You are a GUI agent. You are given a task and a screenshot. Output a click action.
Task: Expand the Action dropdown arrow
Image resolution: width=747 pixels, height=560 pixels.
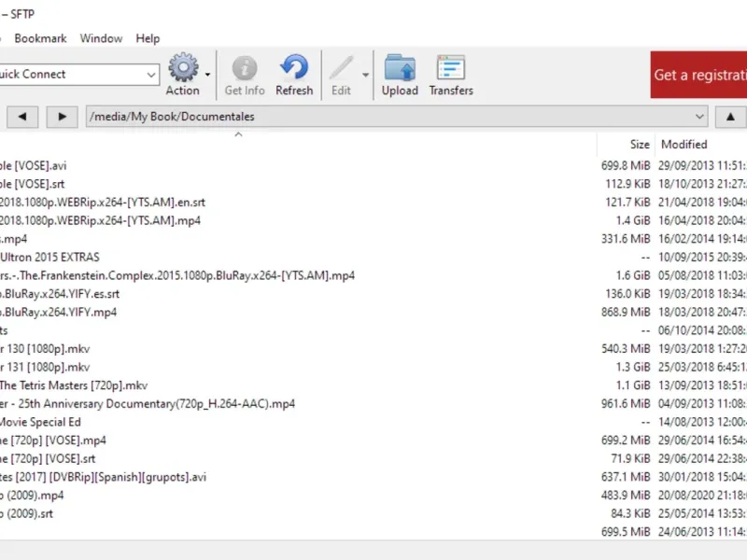tap(207, 75)
